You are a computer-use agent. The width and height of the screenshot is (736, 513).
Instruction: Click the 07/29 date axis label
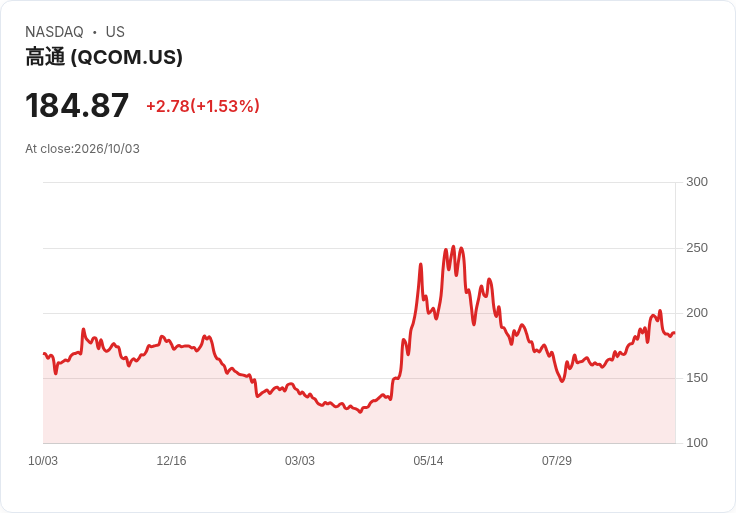(557, 460)
